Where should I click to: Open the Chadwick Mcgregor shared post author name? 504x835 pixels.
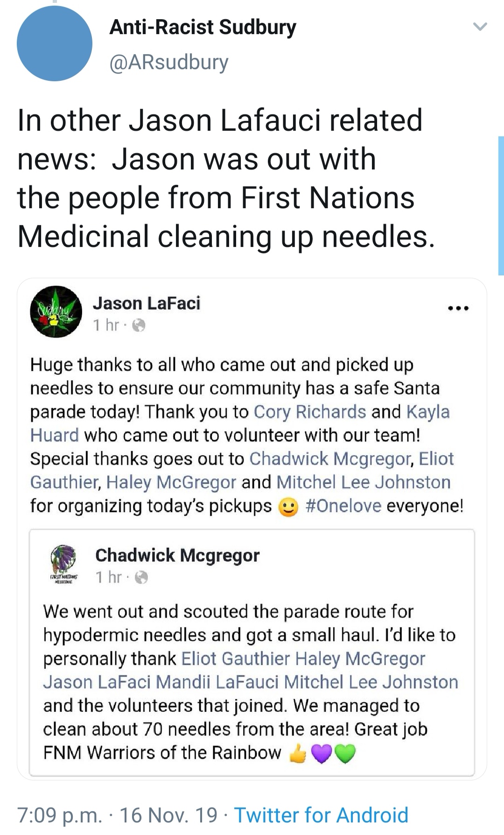pos(177,555)
